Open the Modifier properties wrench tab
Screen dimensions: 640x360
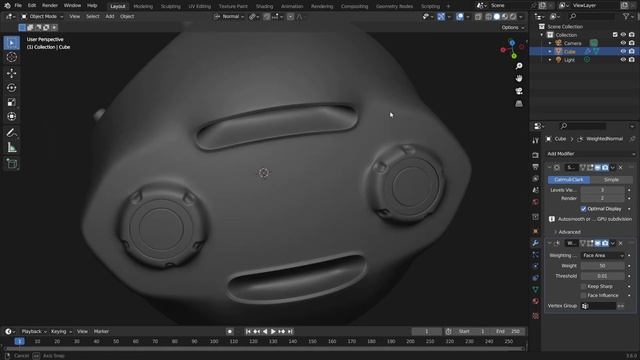coord(536,243)
